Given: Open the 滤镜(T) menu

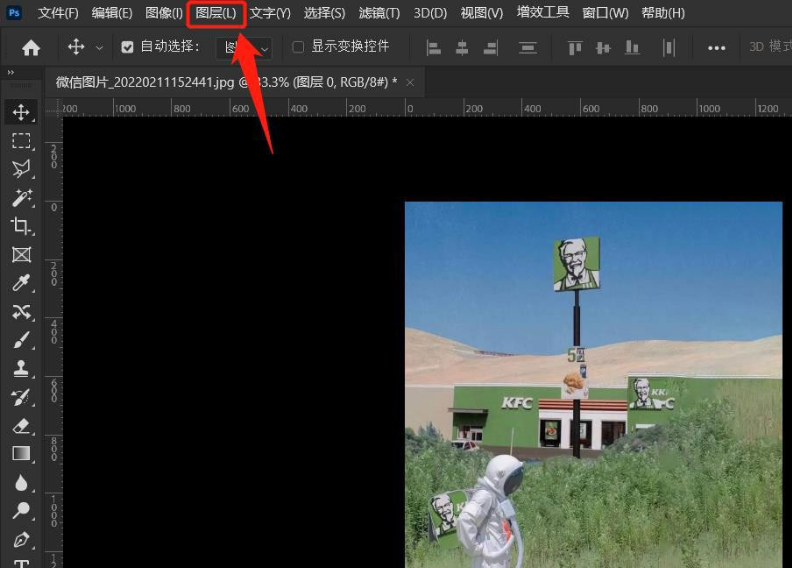Looking at the screenshot, I should coord(379,13).
